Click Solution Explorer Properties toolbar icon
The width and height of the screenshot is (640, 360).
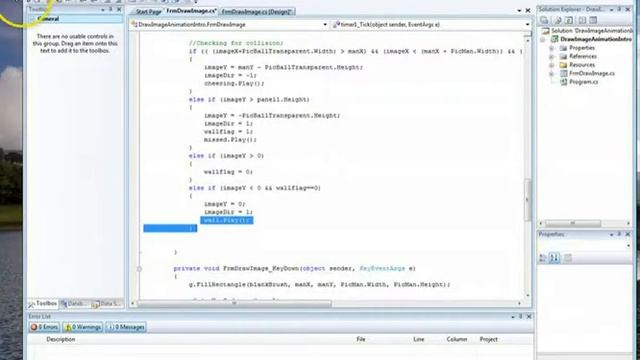pos(544,20)
